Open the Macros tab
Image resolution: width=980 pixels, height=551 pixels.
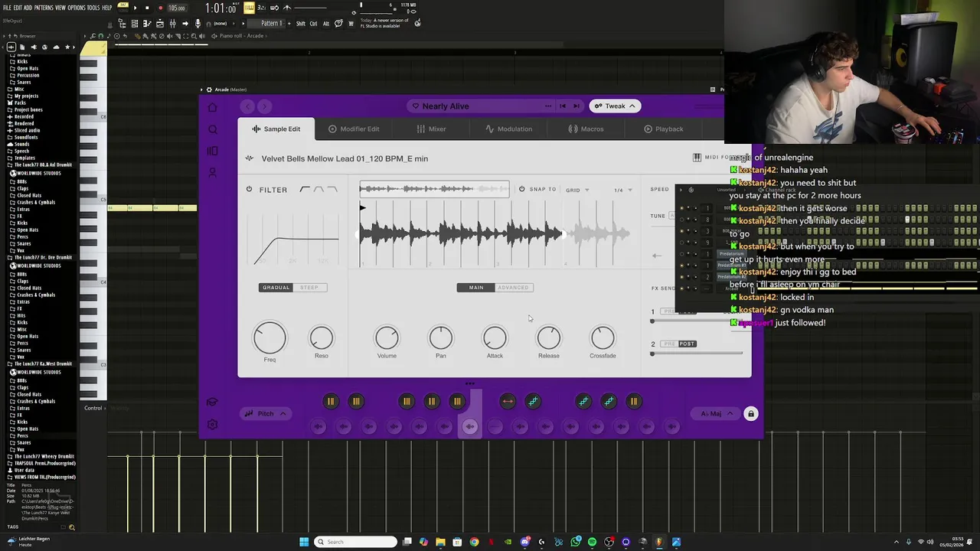586,129
